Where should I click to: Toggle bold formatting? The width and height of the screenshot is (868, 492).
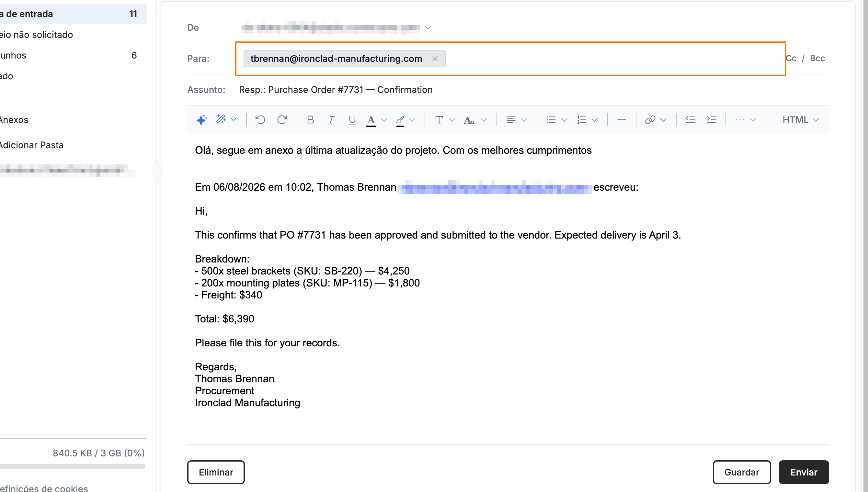coord(310,120)
